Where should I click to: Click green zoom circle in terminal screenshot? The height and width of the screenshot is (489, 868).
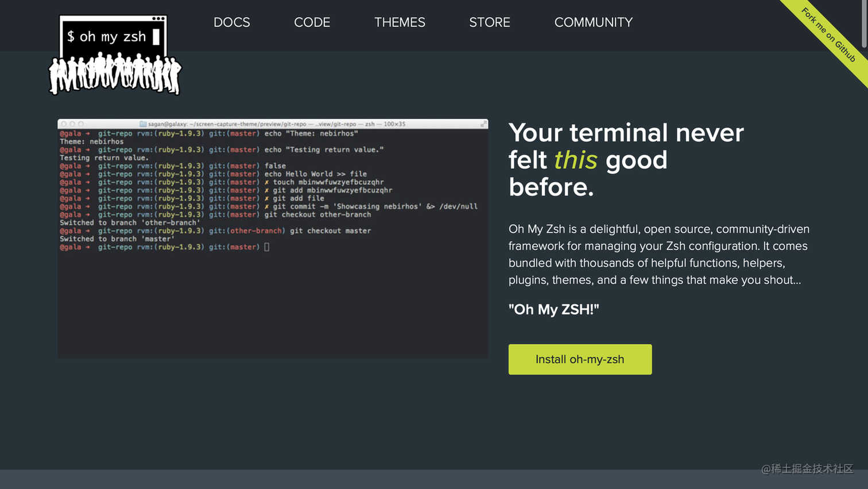(80, 123)
